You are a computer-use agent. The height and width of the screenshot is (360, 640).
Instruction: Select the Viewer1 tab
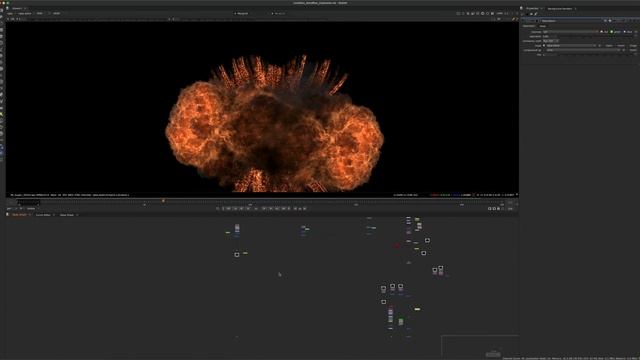point(17,8)
